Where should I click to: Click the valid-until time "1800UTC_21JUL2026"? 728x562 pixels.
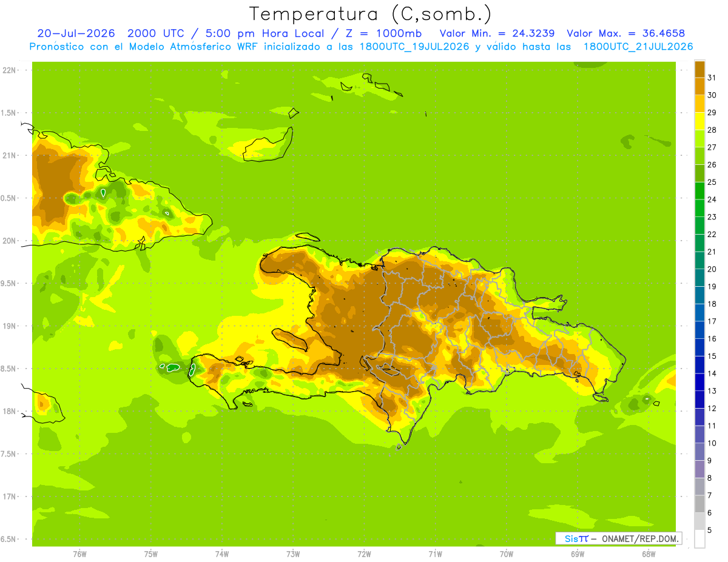click(638, 47)
